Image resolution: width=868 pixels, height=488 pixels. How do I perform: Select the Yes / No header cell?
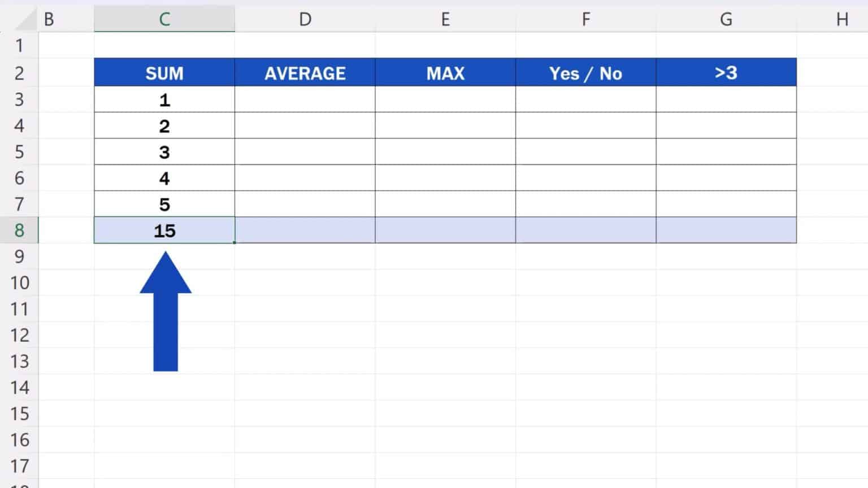coord(586,73)
